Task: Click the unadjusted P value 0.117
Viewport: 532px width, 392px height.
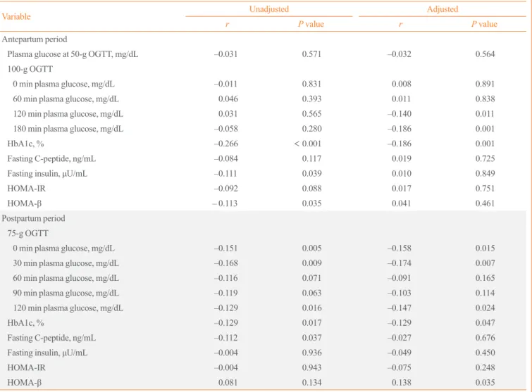Action: 311,158
